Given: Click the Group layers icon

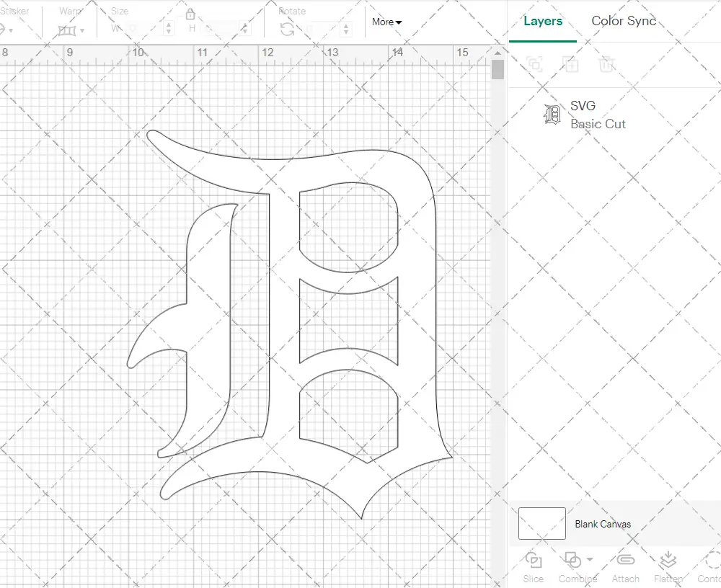Looking at the screenshot, I should (x=534, y=64).
